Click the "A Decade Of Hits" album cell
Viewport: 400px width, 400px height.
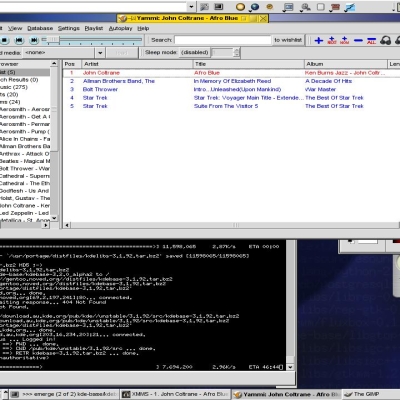328,81
